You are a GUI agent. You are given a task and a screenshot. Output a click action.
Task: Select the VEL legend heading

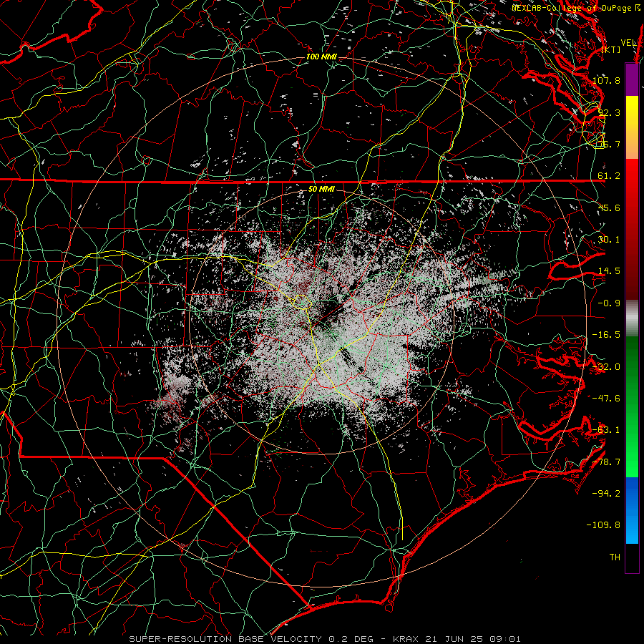pyautogui.click(x=628, y=43)
